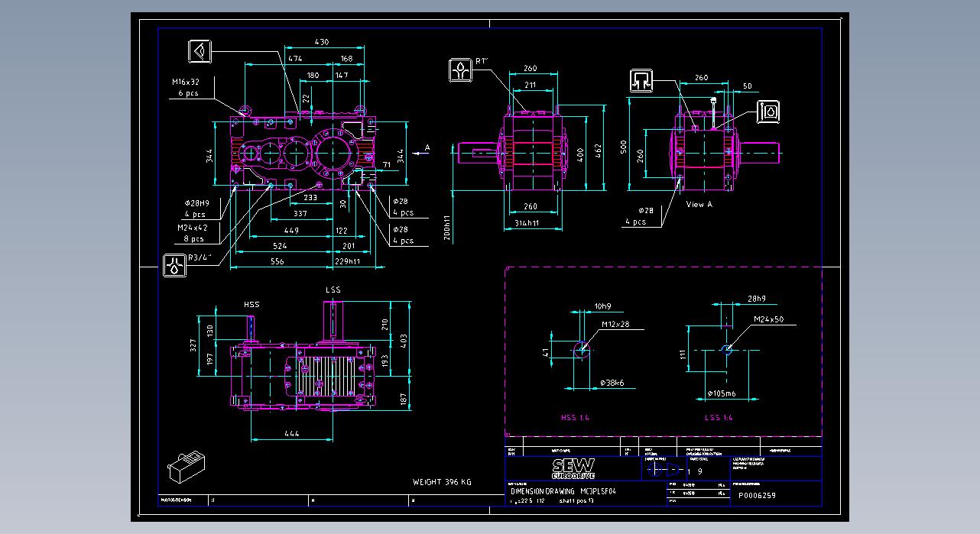Viewport: 980px width, 534px height.
Task: Click the view direction arrow labeled A
Action: [x=422, y=151]
